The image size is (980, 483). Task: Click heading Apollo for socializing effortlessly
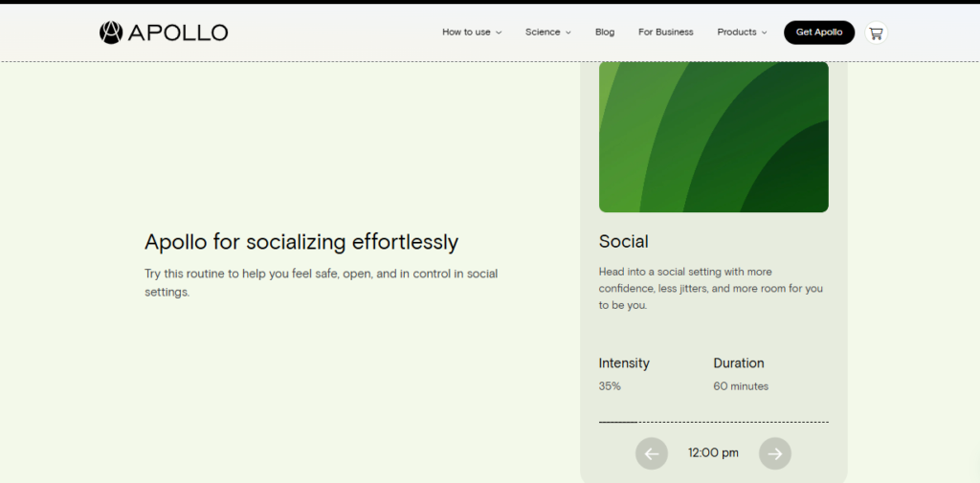click(x=301, y=242)
